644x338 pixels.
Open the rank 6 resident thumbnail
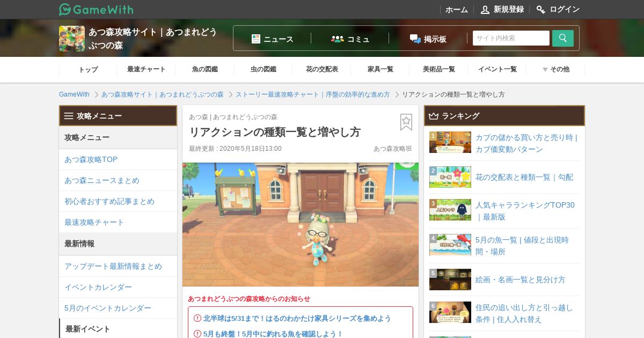[450, 312]
